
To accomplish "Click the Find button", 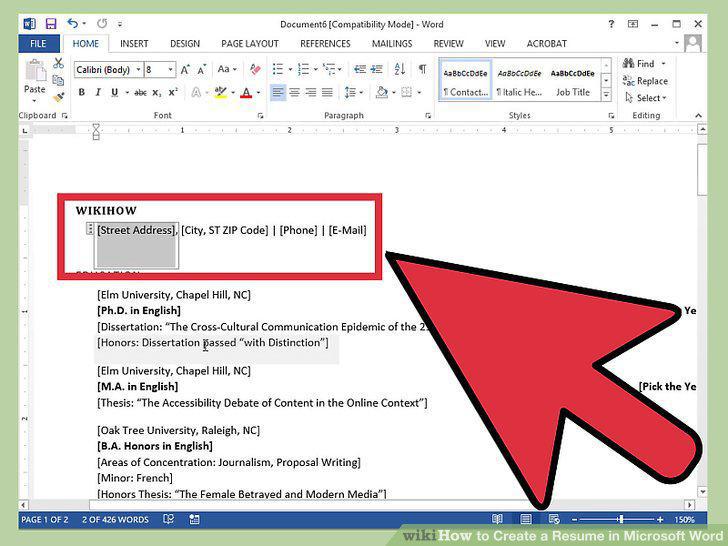I will tap(643, 64).
